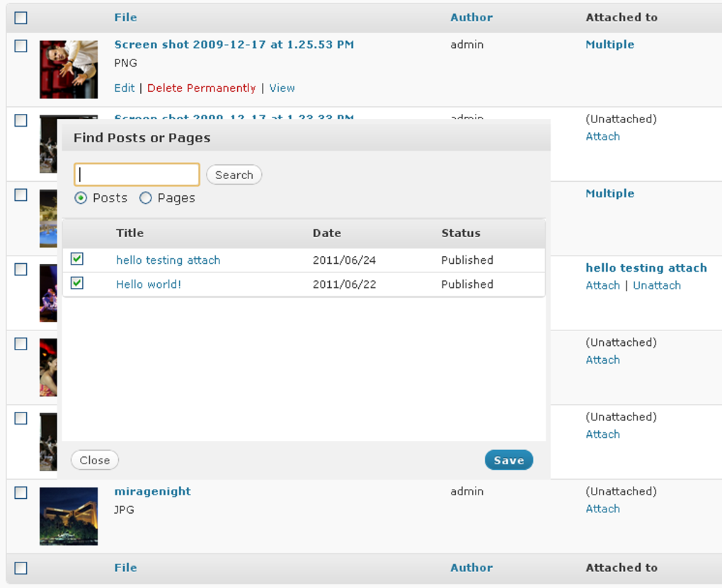
Task: Click "Delete Permanently" for the top screenshot
Action: [x=201, y=88]
